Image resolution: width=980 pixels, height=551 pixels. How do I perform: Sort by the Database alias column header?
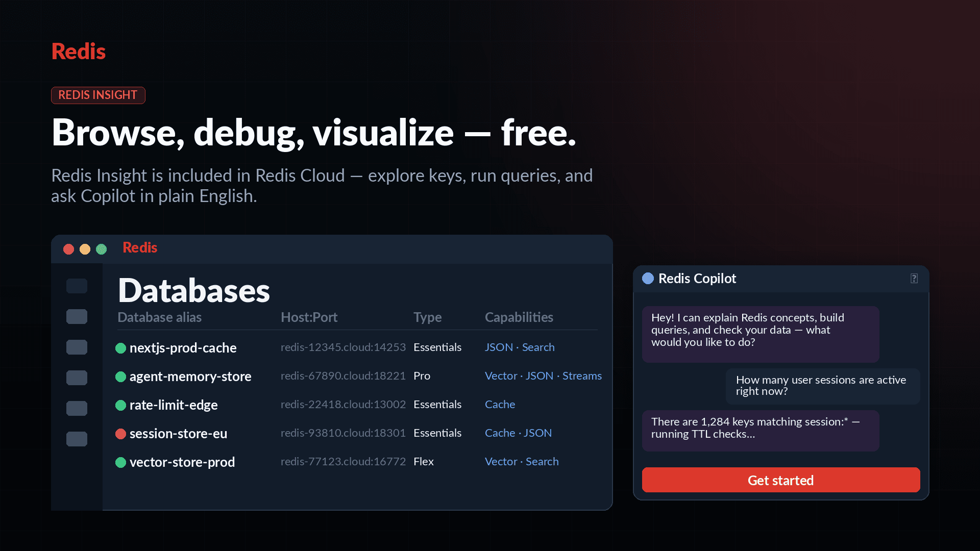[159, 317]
